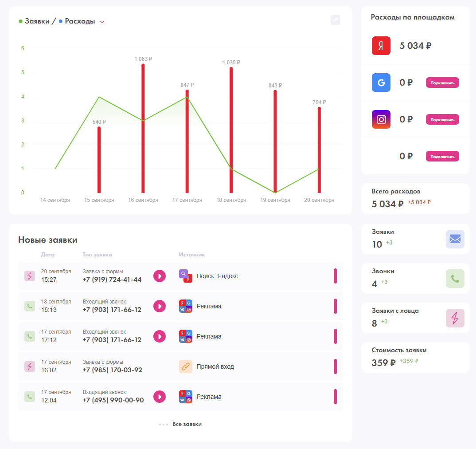Viewport: 476px width, 449px height.
Task: Click the envelope icon in Заявки card
Action: point(455,239)
